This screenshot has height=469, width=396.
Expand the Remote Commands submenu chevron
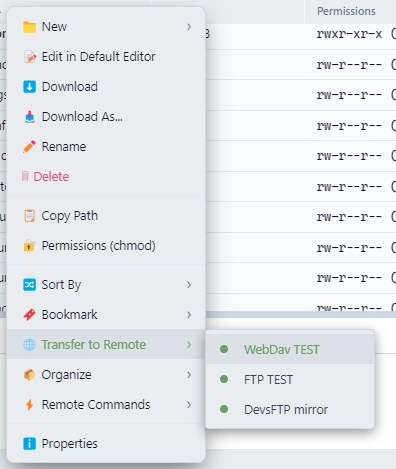[x=189, y=405]
